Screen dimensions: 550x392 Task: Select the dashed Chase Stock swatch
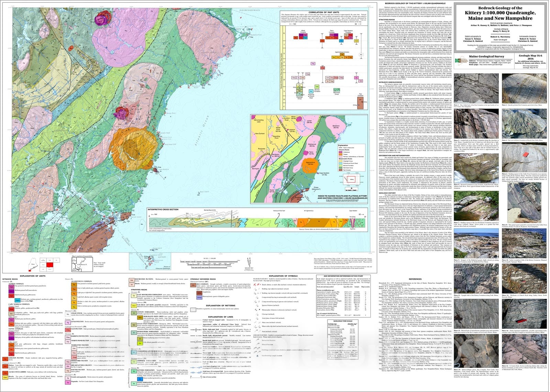(x=68, y=314)
